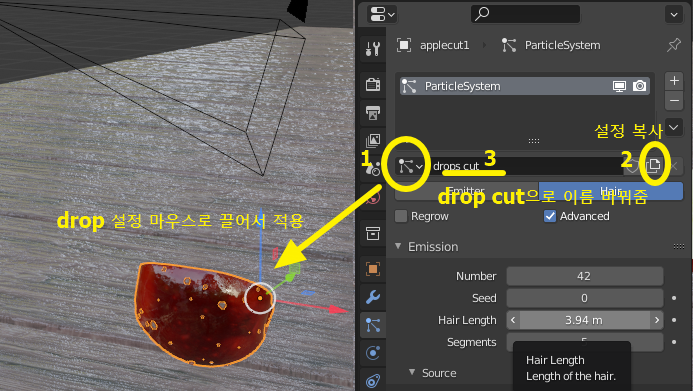Click the Seed field showing 0
This screenshot has width=693, height=391.
point(584,298)
